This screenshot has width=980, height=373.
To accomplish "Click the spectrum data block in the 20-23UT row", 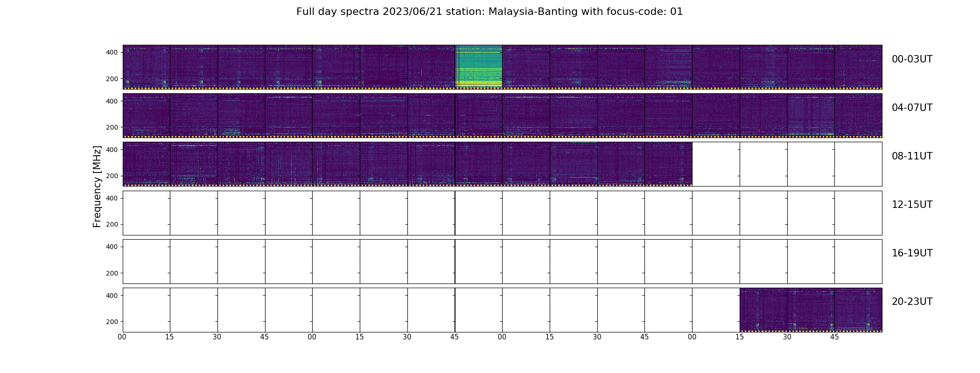I will pyautogui.click(x=811, y=310).
